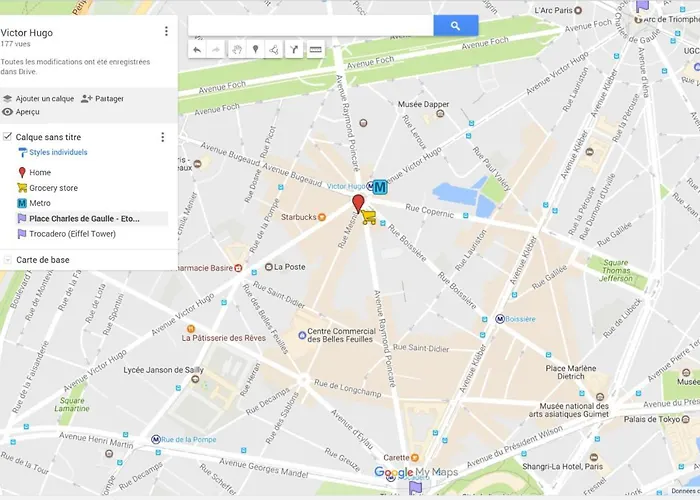Open the Aperçu preview

click(x=21, y=112)
